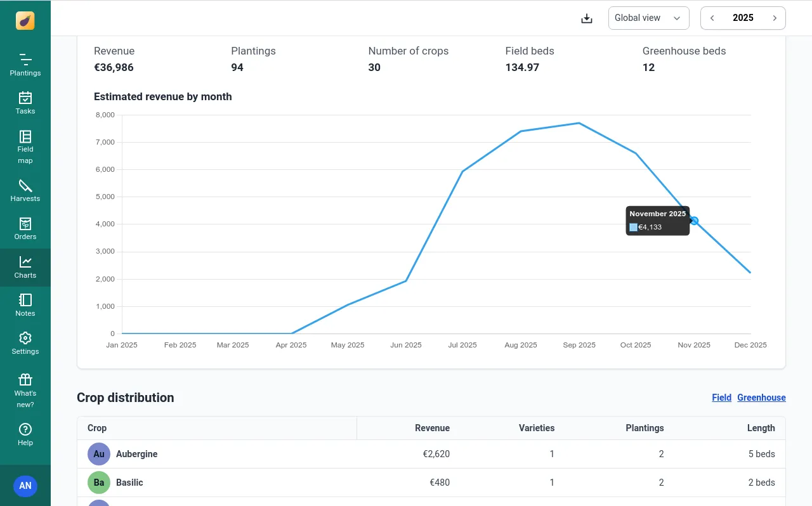Viewport: 812px width, 506px height.
Task: Open the Harvests section
Action: pos(25,190)
